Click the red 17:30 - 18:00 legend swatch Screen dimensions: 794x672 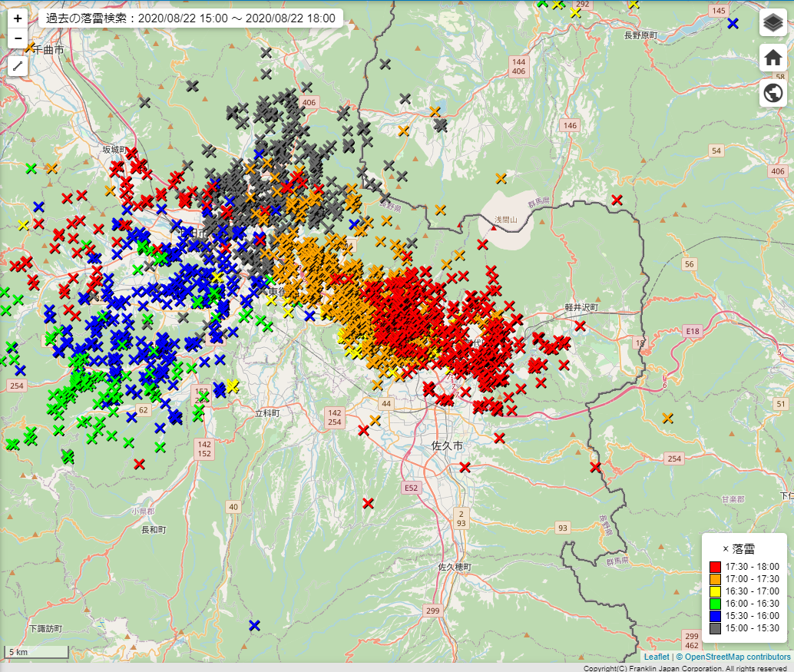tap(715, 567)
